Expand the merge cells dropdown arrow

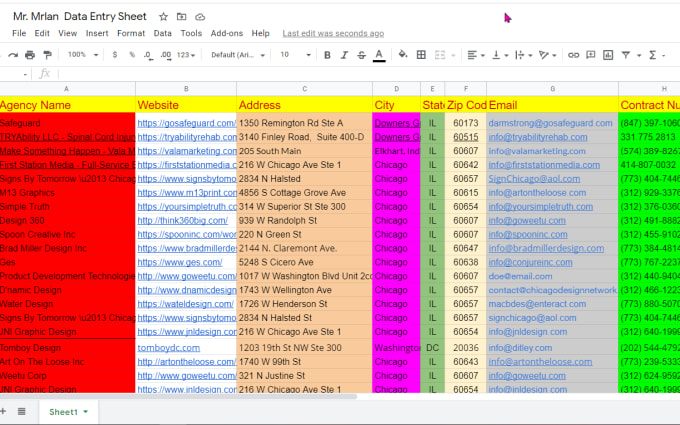pos(453,56)
